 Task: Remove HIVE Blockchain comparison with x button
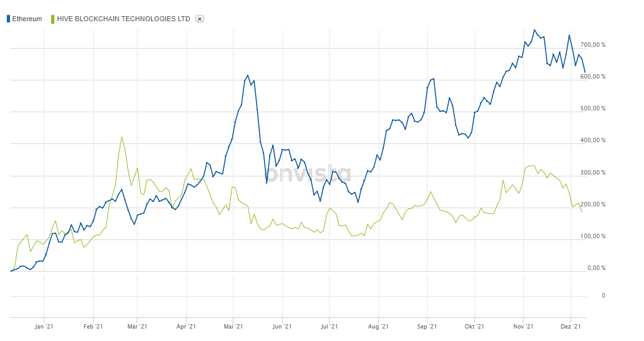point(200,19)
